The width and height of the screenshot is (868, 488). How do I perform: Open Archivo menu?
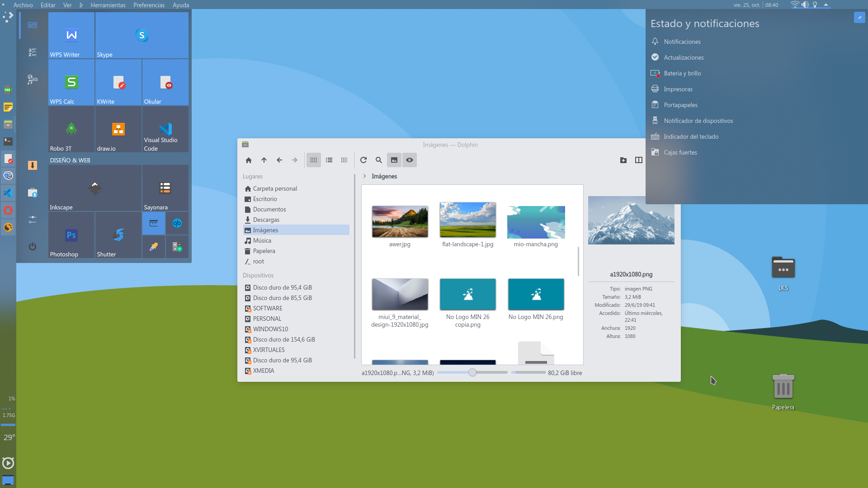coord(23,5)
